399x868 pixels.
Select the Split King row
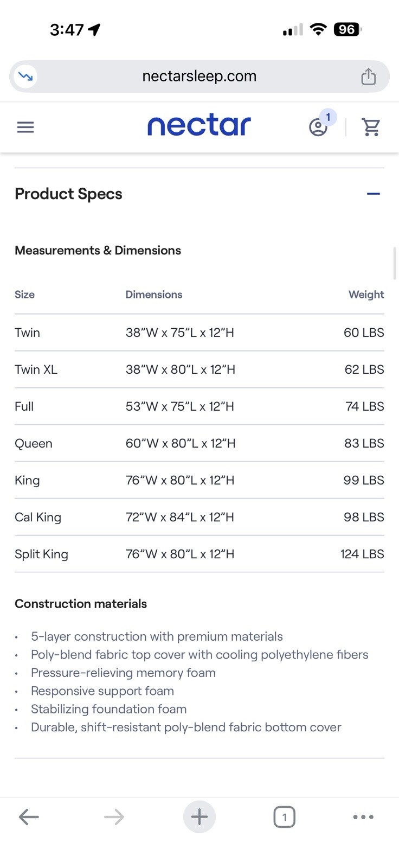(x=200, y=554)
